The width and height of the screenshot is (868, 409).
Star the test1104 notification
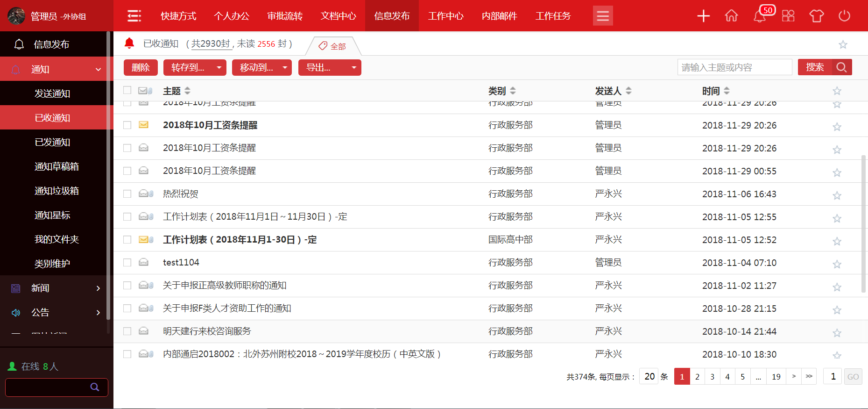pos(837,264)
